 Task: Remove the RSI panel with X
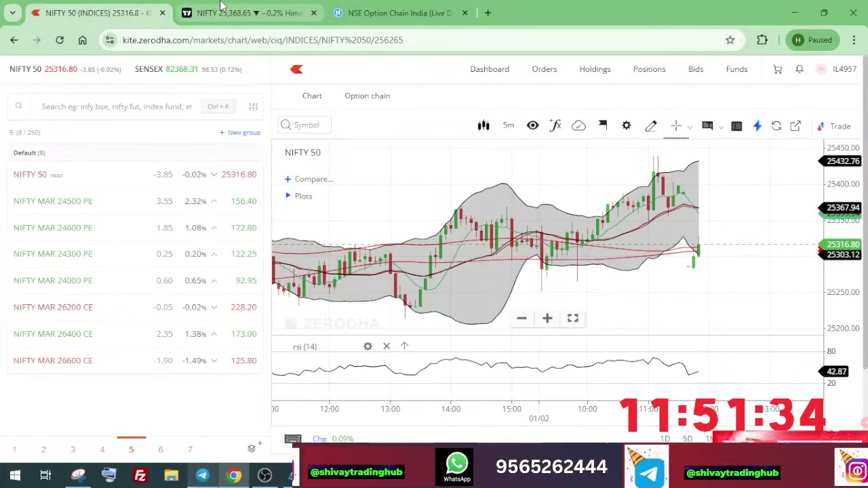(x=387, y=346)
